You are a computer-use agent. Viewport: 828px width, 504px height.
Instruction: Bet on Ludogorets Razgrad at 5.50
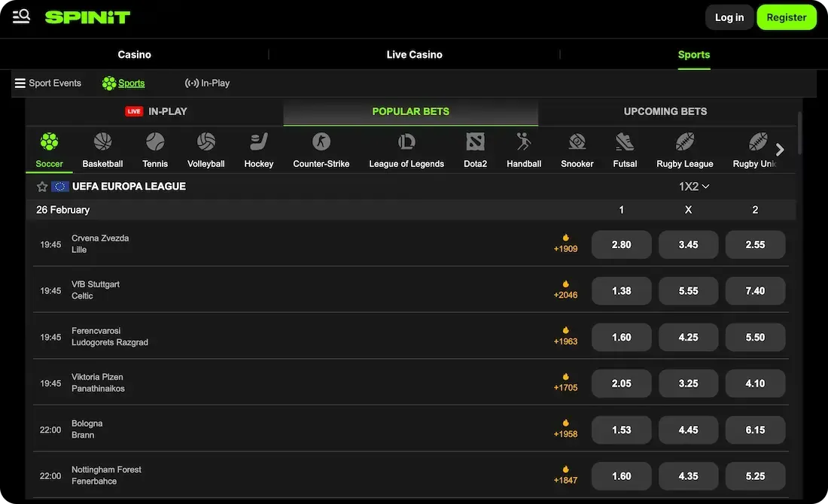[755, 337]
